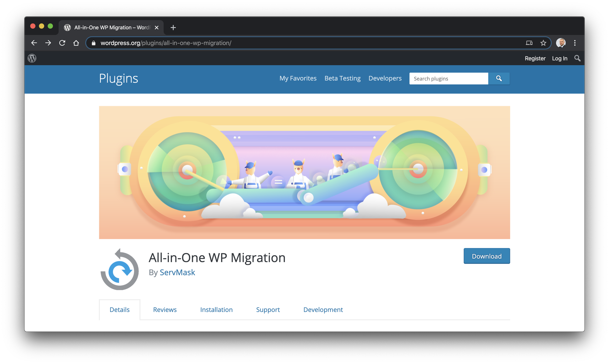609x364 pixels.
Task: Select the All-in-One WP Migration browser tab
Action: click(x=111, y=28)
